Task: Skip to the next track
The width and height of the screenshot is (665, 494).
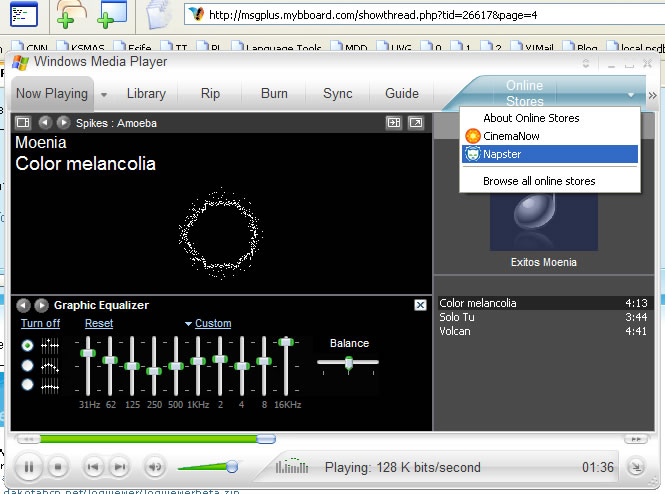Action: pyautogui.click(x=119, y=466)
